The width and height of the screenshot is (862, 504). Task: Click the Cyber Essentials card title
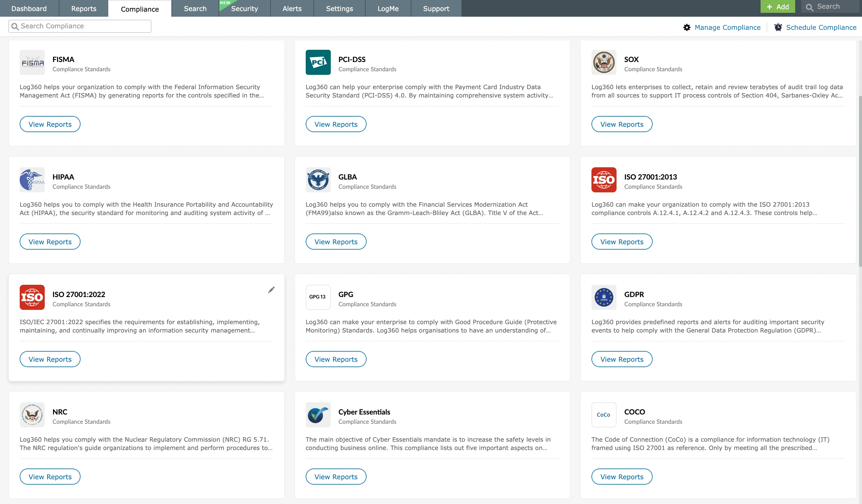[364, 412]
